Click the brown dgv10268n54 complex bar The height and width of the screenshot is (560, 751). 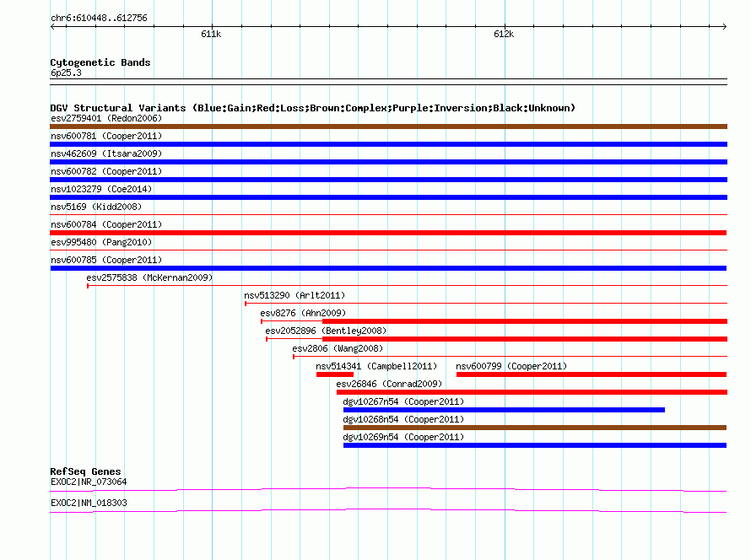(535, 428)
